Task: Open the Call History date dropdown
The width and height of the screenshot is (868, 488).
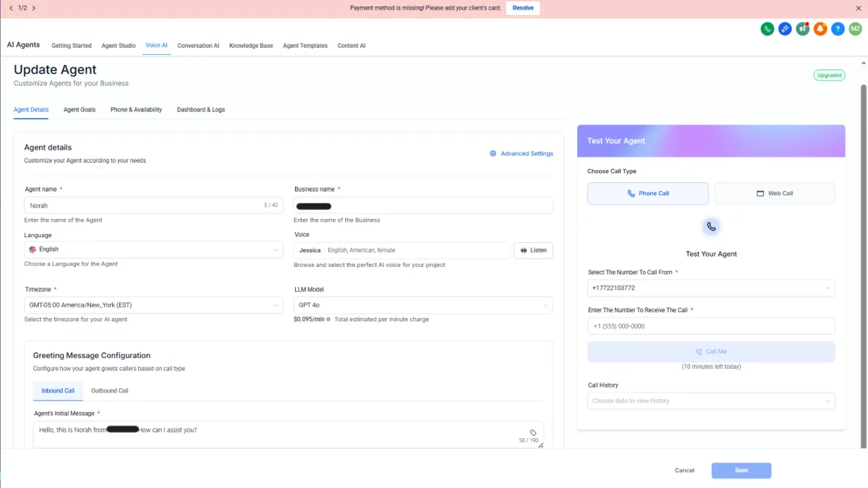Action: tap(711, 401)
